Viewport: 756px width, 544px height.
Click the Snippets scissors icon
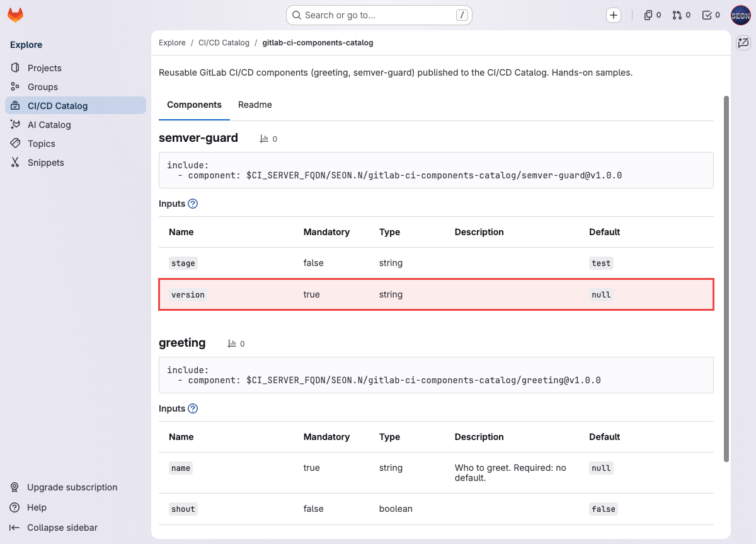click(x=15, y=163)
